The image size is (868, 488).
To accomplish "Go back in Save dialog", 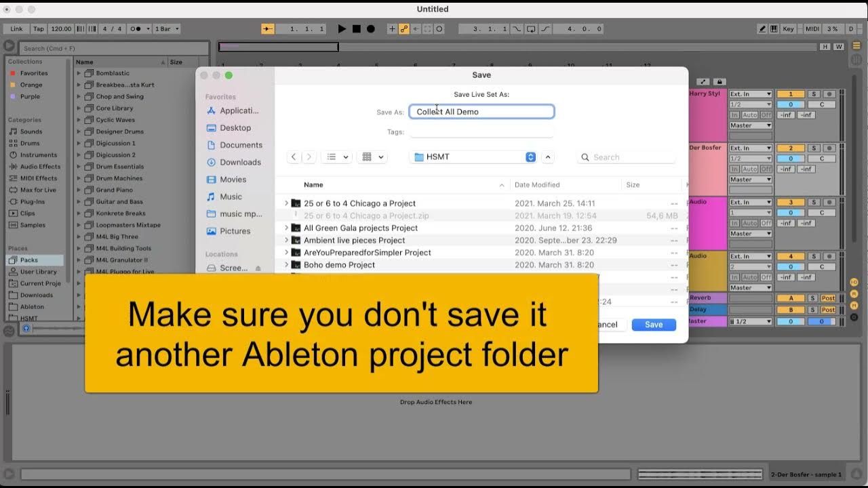I will tap(294, 157).
